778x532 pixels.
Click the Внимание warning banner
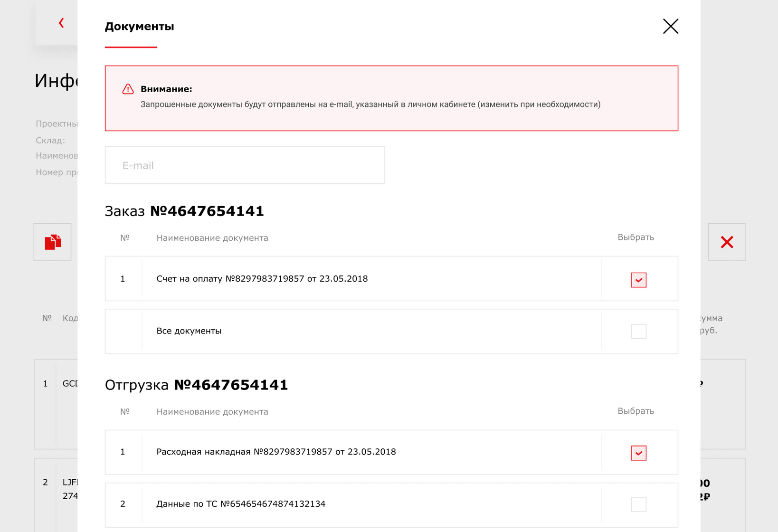click(x=392, y=98)
